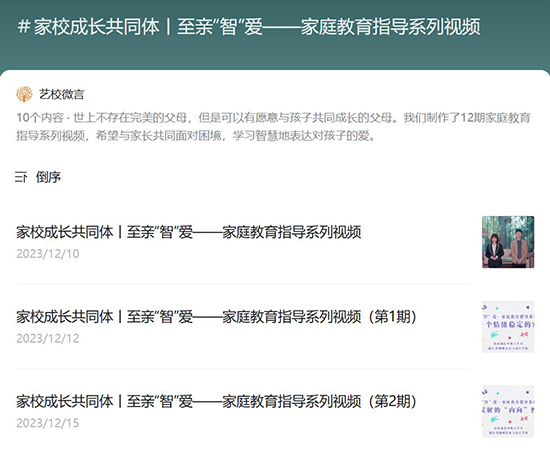Click the 10个内容 collection description text
Screen dimensions: 550x450
coord(273,117)
